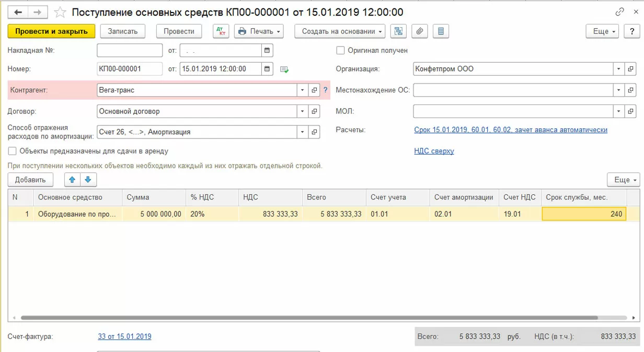Screen dimensions: 644x352
Task: Select the НДС cell 833 333,33 in row
Action: 270,214
